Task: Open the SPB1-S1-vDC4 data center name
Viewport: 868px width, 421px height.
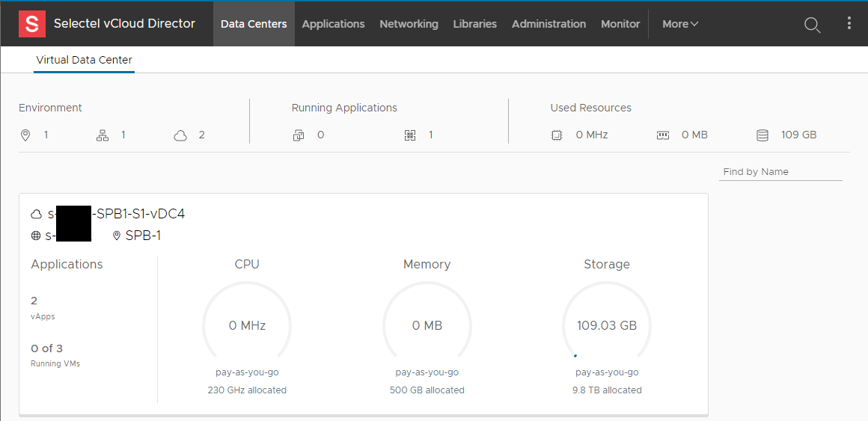Action: coord(115,214)
